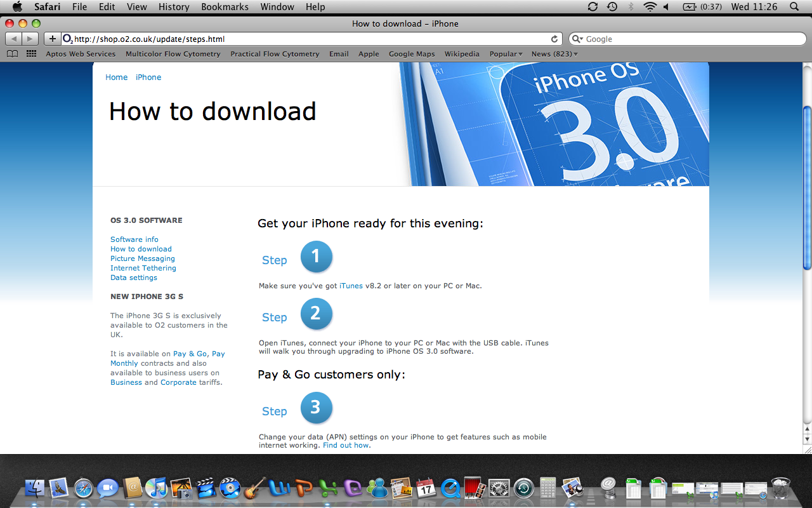812x508 pixels.
Task: Launch iMovie from the dock
Action: tap(206, 488)
